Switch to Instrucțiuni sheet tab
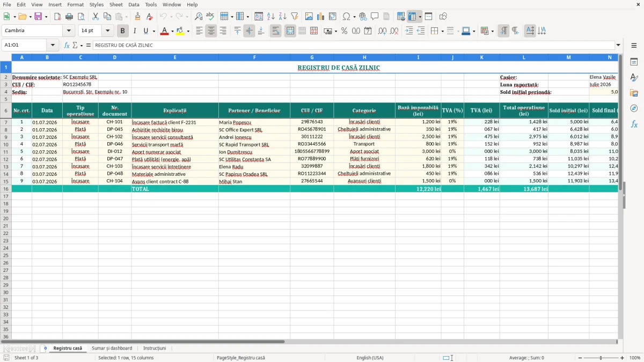 click(x=155, y=348)
